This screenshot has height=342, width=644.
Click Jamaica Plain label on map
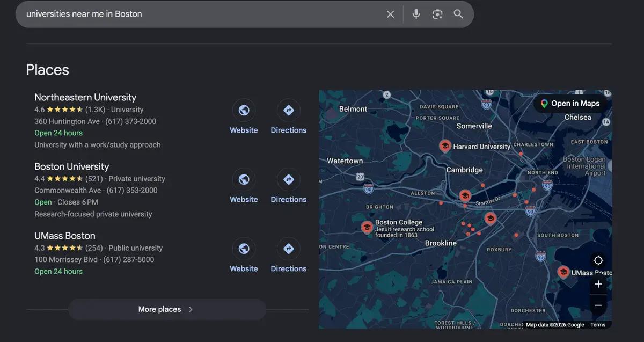pos(451,281)
